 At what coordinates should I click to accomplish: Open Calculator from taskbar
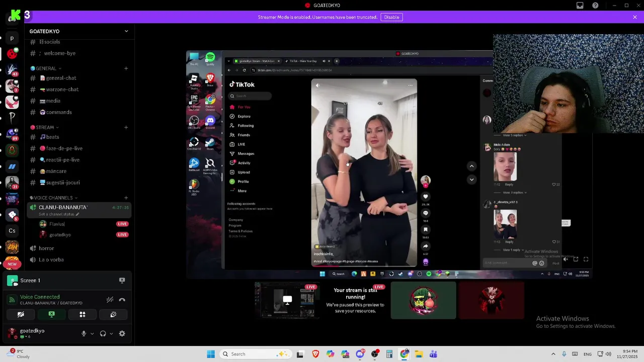[x=389, y=354]
